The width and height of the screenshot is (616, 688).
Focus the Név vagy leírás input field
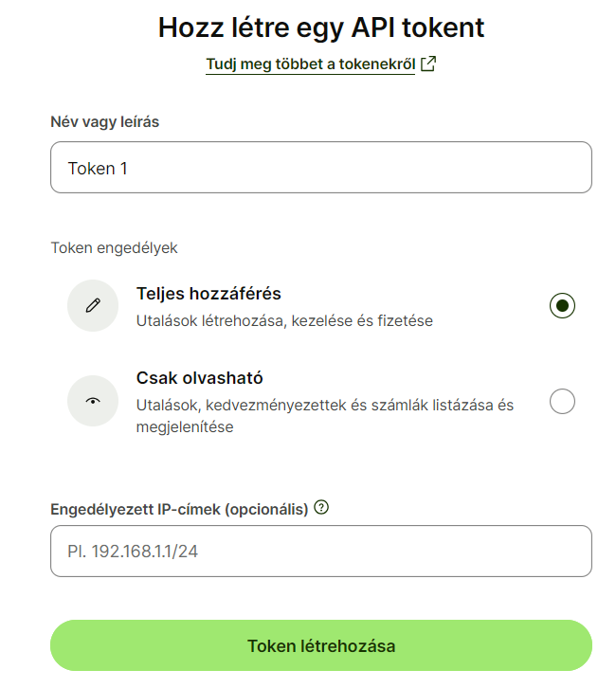(x=320, y=168)
